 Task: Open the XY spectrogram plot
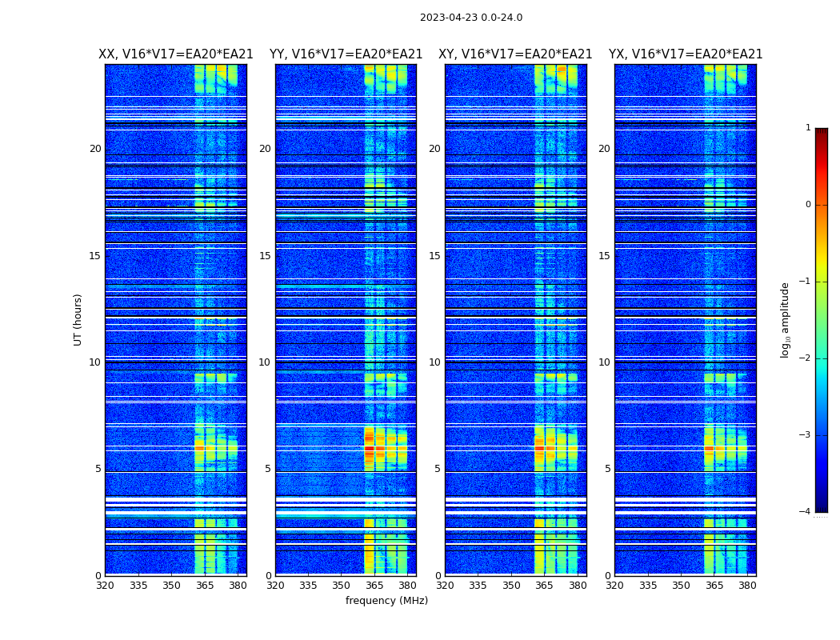515,319
